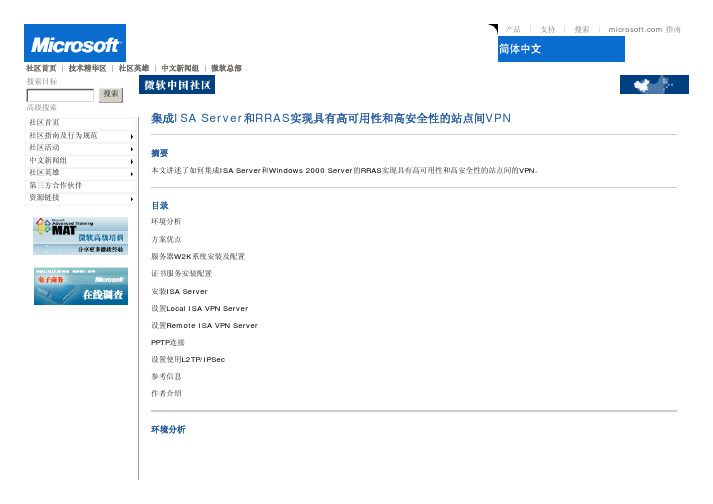Select 微软总部 in the top navigation
The image size is (713, 504).
[226, 68]
